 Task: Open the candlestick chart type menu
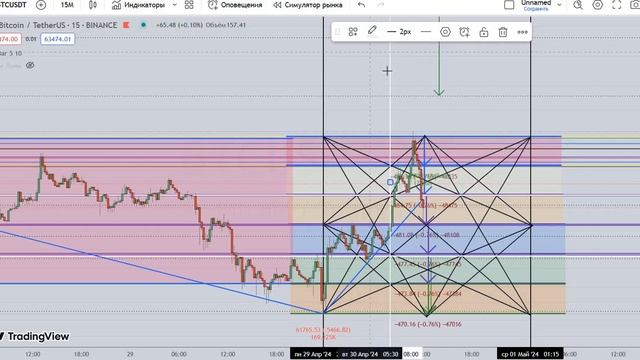point(93,5)
